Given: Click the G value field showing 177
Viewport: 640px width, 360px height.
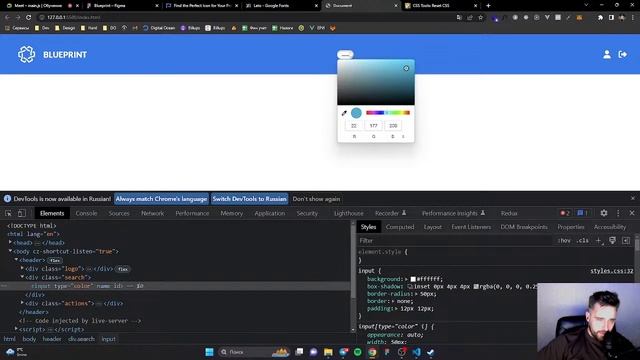Looking at the screenshot, I should pos(373,126).
